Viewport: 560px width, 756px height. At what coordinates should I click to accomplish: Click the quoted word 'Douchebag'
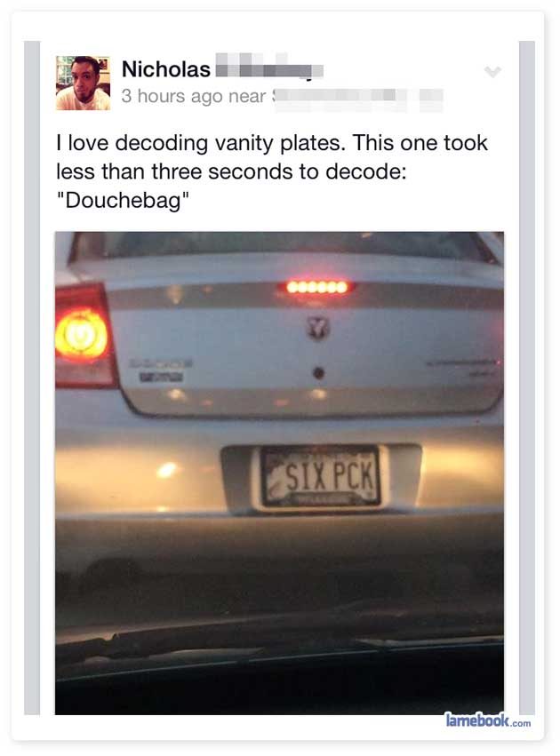click(123, 200)
